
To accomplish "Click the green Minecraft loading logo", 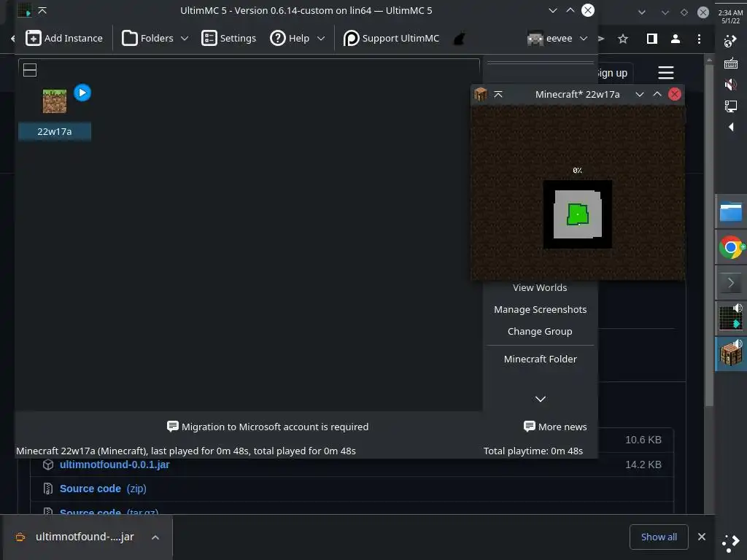I will (x=578, y=214).
